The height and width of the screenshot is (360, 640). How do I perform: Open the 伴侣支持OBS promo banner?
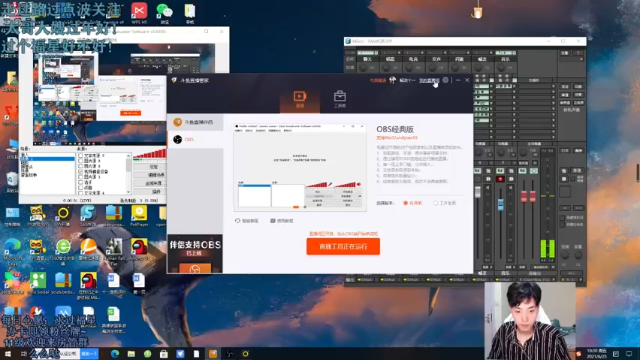(x=195, y=254)
